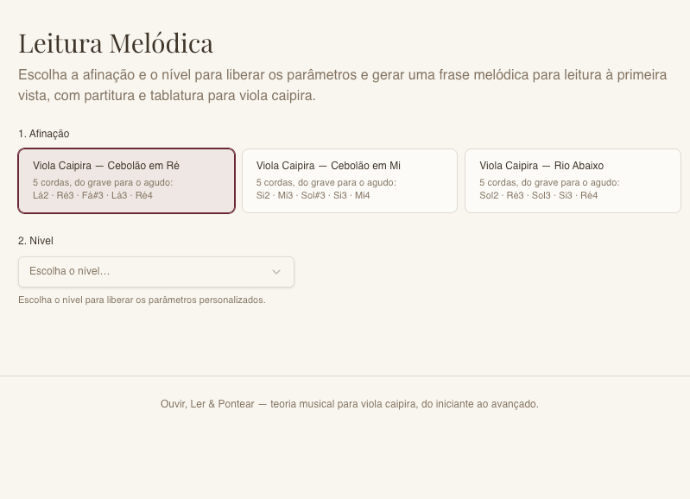Click '5 cordas' line in Cebolão em Ré card
The width and height of the screenshot is (690, 499).
point(103,183)
